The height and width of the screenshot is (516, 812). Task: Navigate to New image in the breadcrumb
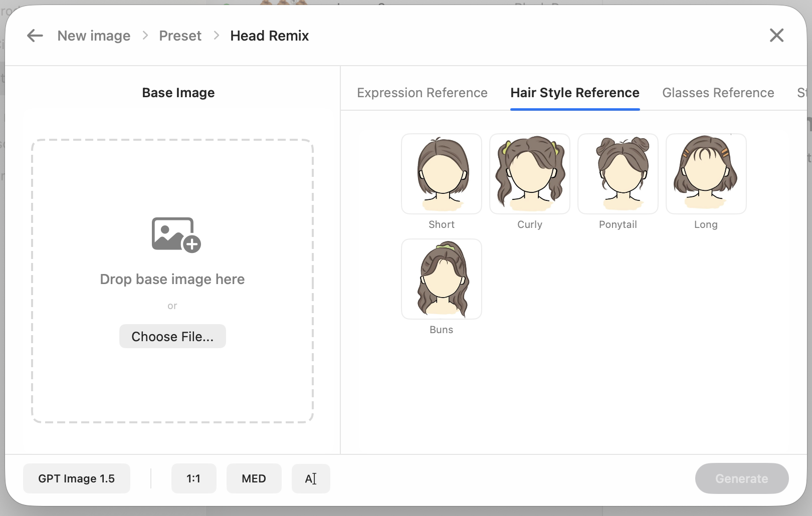[x=93, y=35]
